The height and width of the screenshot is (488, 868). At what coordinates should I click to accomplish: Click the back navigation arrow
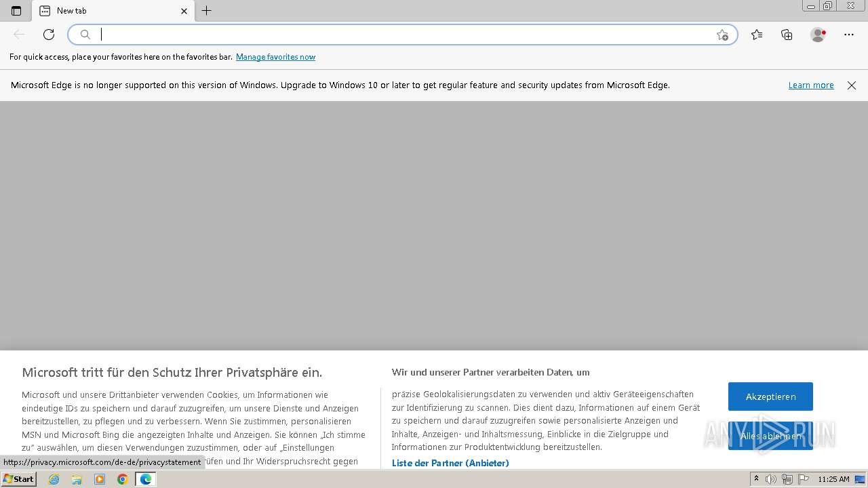click(x=19, y=35)
